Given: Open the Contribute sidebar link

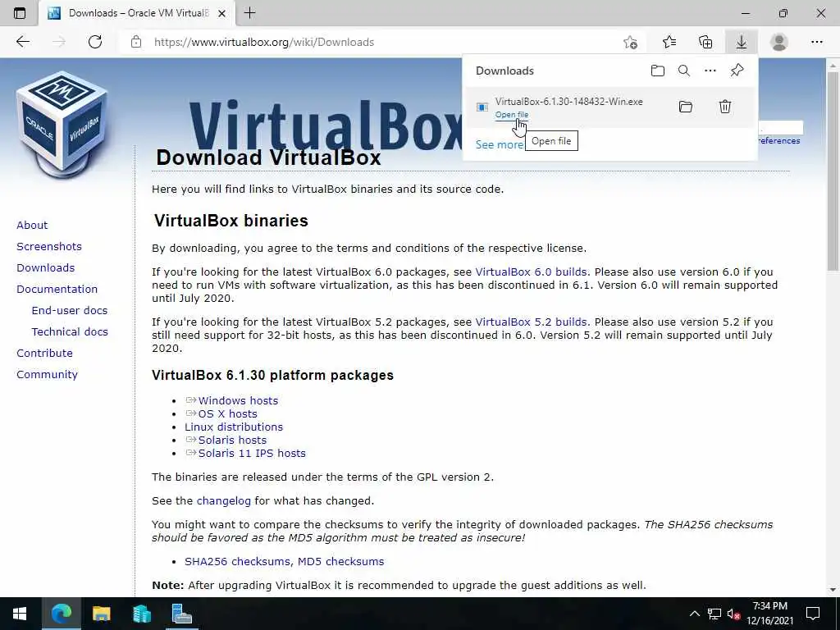Looking at the screenshot, I should coord(44,353).
